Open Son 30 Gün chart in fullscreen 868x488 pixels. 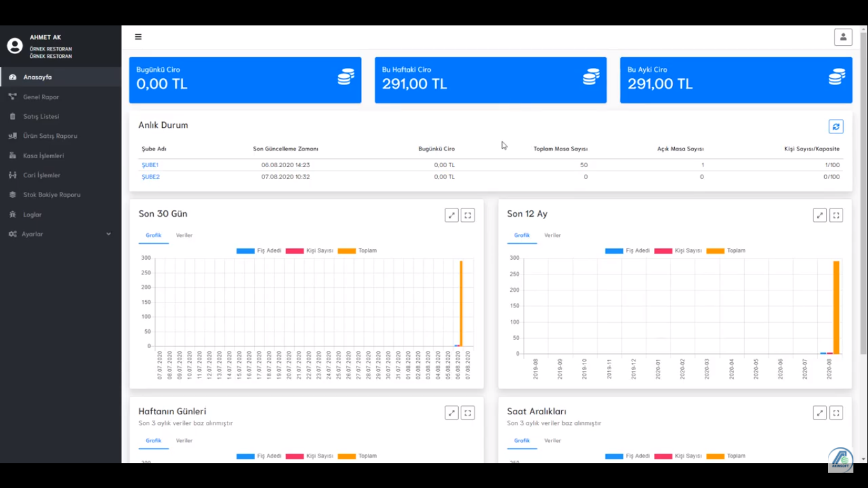point(468,215)
